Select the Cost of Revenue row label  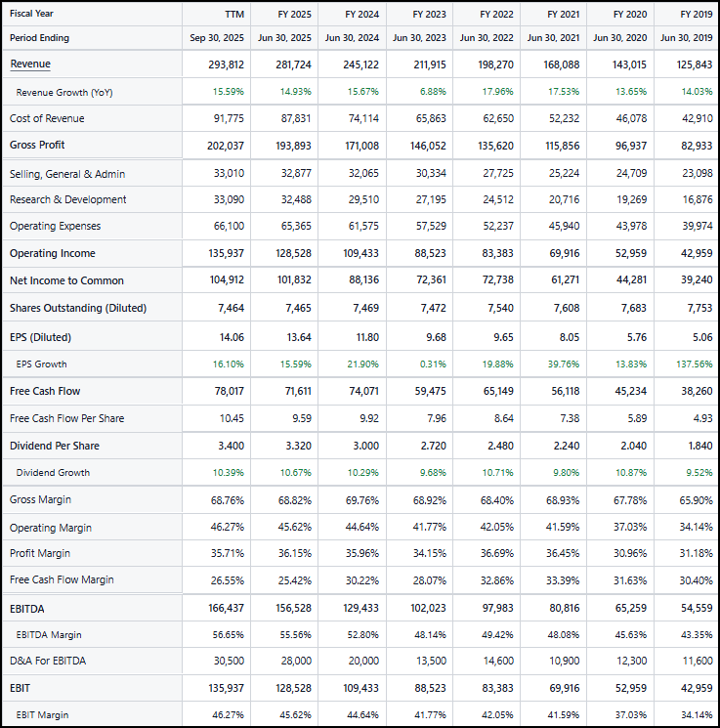[x=47, y=118]
